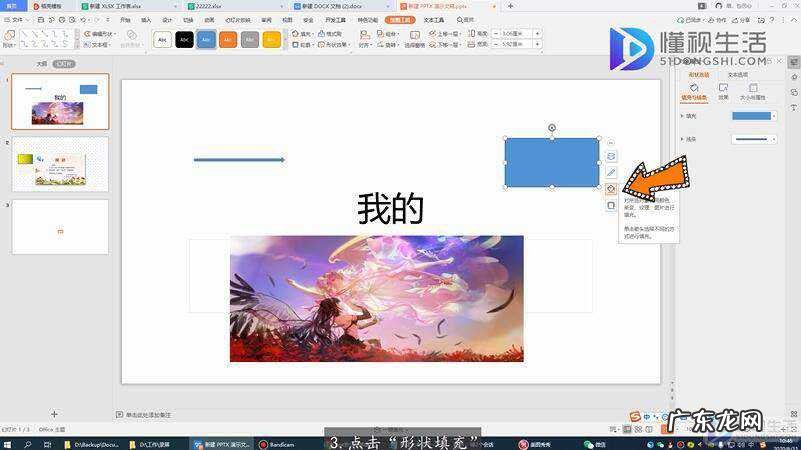Switch to Shape Options tab in side panel
Viewport: 801px width, 450px height.
[699, 75]
